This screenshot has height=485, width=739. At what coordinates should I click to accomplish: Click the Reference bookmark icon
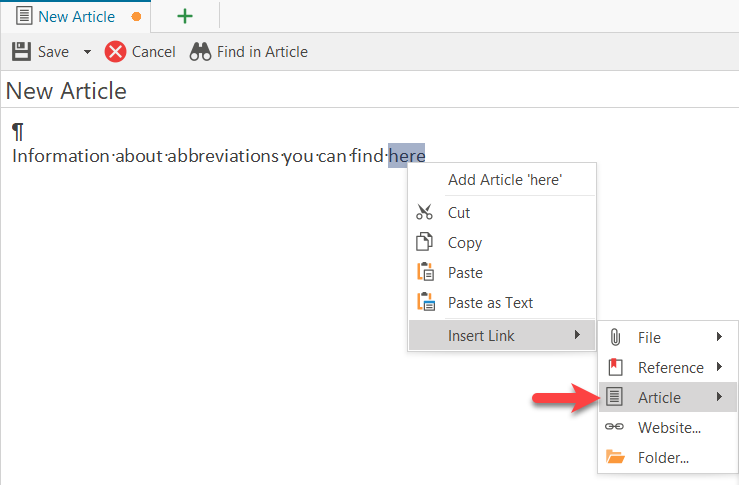pyautogui.click(x=616, y=367)
